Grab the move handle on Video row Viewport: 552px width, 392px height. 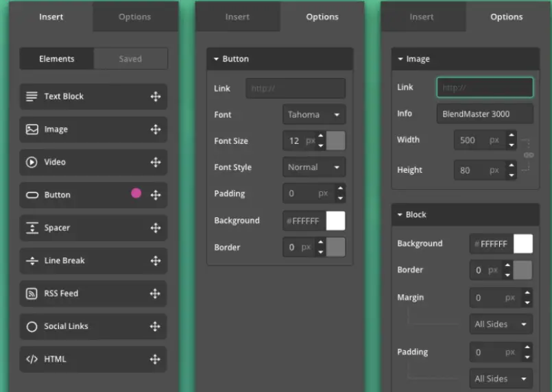point(156,162)
